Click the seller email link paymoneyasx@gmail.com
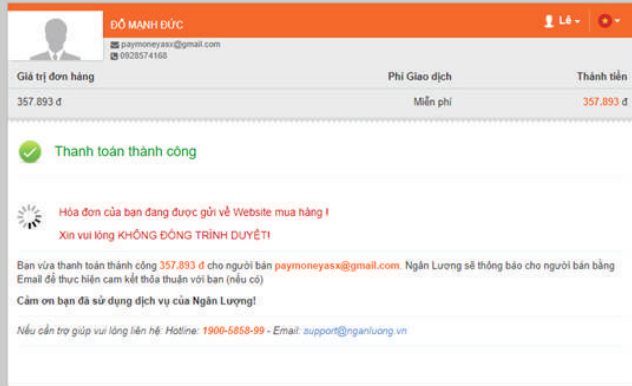 pyautogui.click(x=337, y=266)
